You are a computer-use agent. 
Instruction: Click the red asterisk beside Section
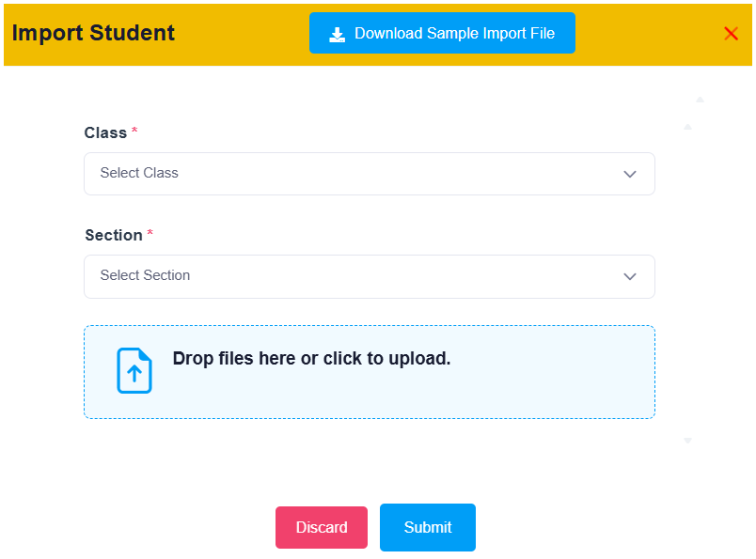point(150,233)
